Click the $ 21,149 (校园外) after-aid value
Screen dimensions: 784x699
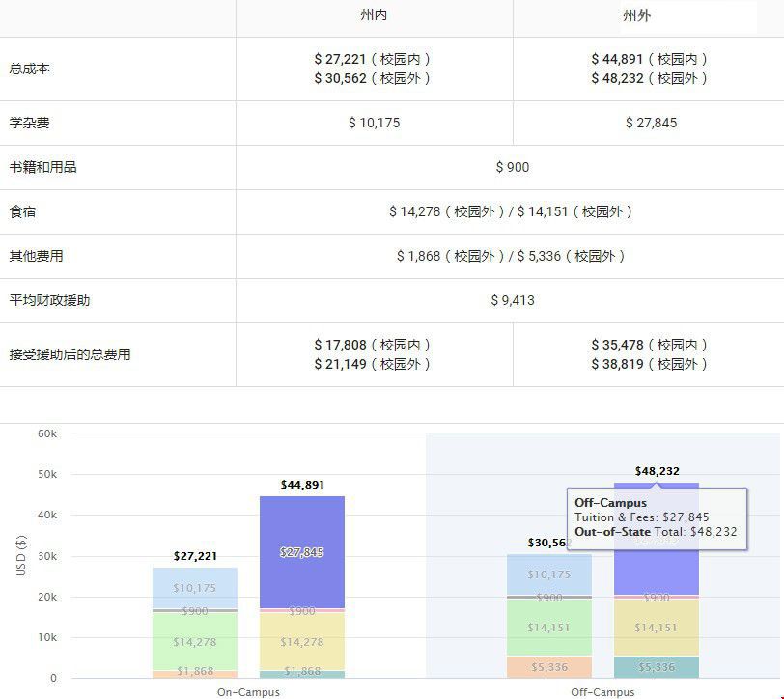click(x=373, y=365)
